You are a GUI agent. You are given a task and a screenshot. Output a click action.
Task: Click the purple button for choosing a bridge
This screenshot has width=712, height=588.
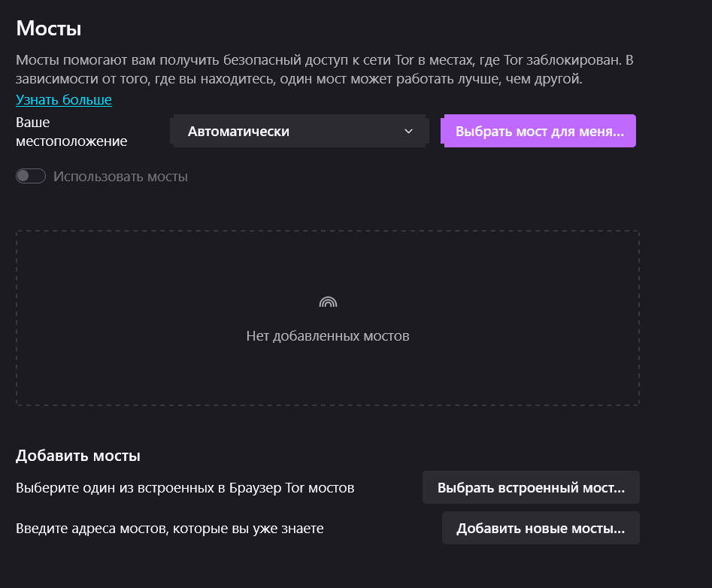tap(538, 132)
